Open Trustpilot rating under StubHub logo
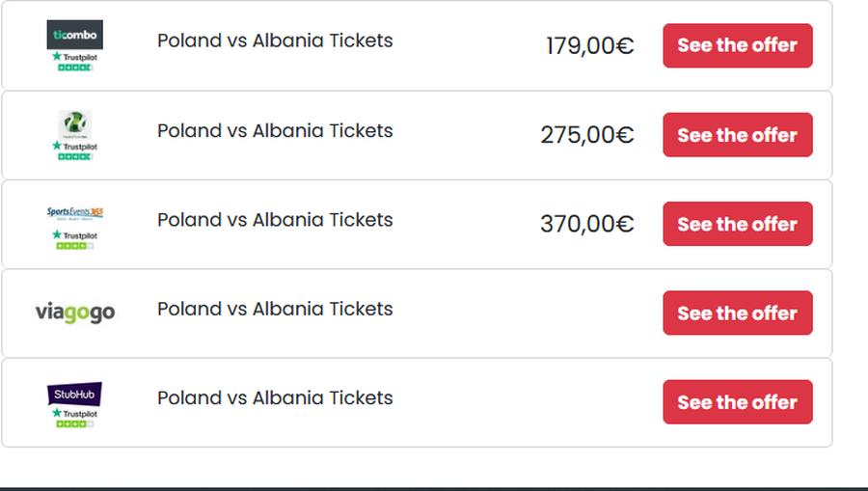This screenshot has width=868, height=491. (74, 418)
